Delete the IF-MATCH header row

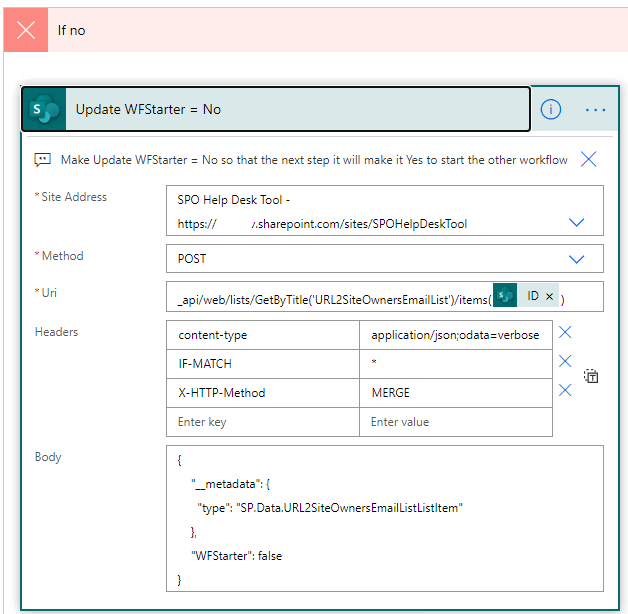click(x=565, y=362)
